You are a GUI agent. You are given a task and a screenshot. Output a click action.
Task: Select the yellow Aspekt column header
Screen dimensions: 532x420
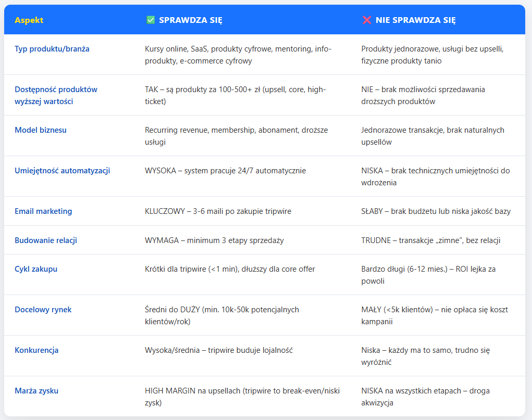pos(29,20)
